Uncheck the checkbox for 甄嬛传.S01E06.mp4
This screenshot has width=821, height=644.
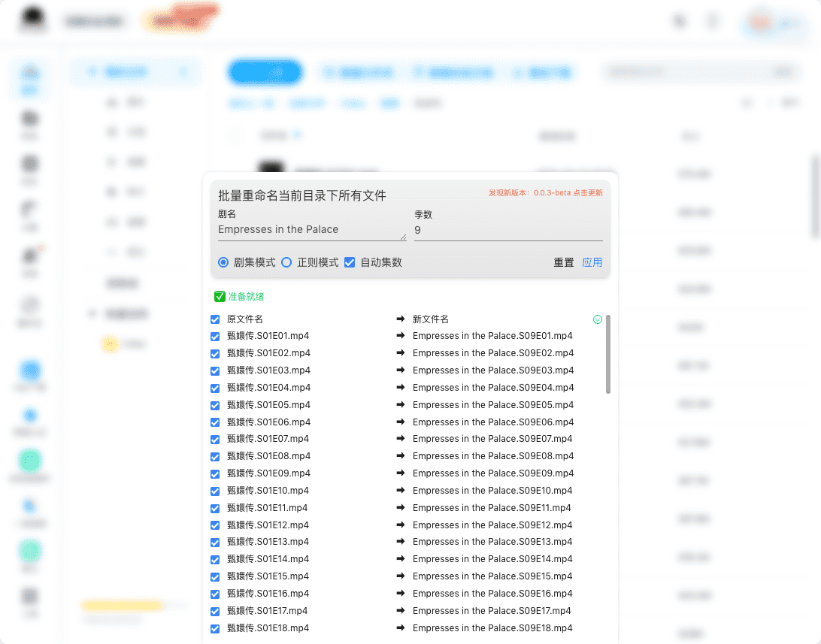click(215, 422)
